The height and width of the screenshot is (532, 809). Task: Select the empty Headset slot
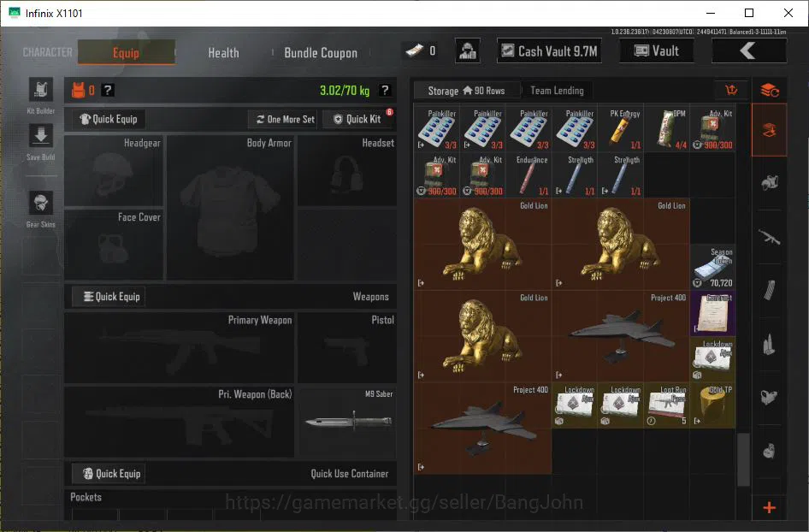pyautogui.click(x=347, y=171)
